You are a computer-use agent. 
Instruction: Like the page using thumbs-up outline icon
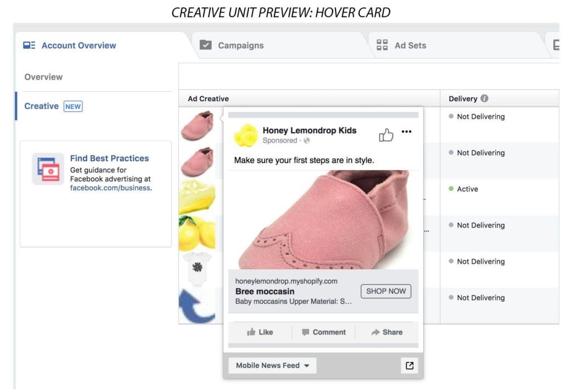(386, 135)
